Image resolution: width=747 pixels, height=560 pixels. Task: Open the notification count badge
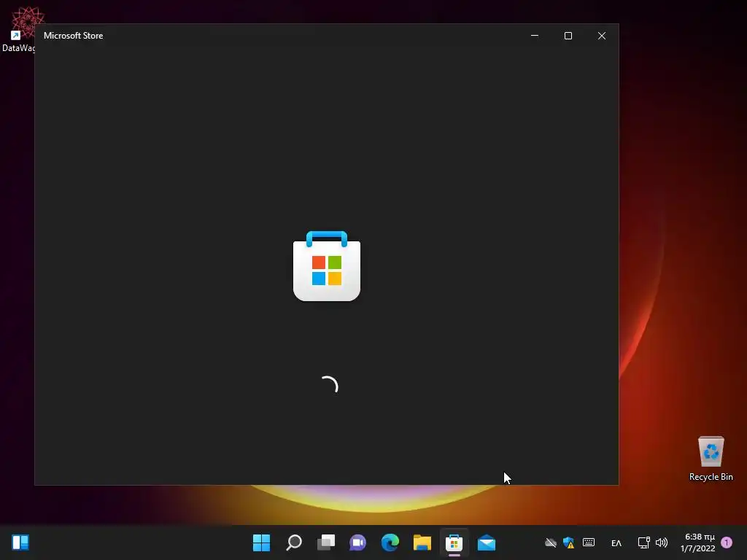(x=727, y=542)
